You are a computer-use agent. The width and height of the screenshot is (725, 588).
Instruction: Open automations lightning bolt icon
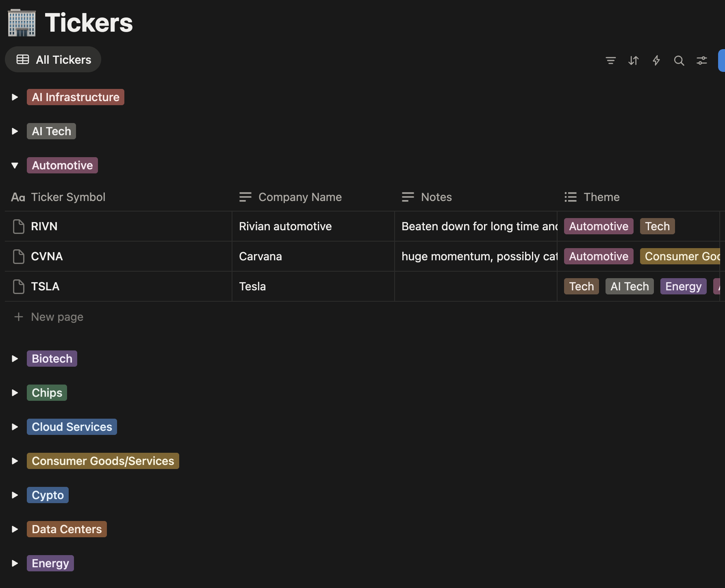[x=656, y=61]
